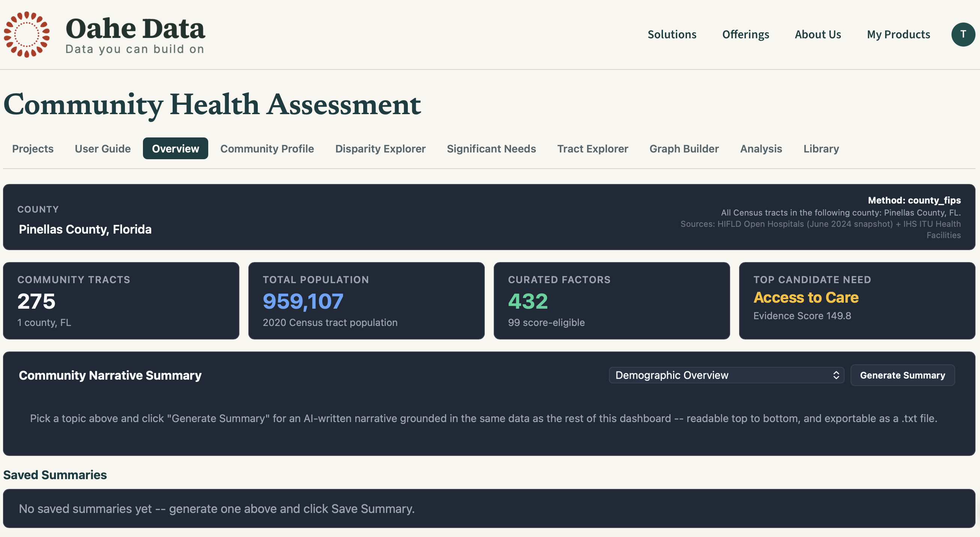Go to About Us page
This screenshot has width=980, height=537.
pyautogui.click(x=818, y=34)
